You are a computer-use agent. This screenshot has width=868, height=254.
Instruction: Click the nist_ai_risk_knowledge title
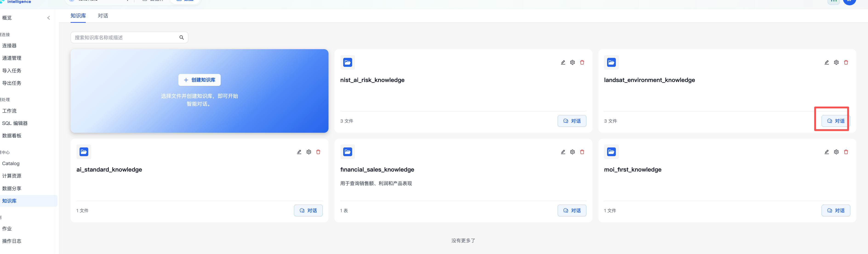[372, 80]
